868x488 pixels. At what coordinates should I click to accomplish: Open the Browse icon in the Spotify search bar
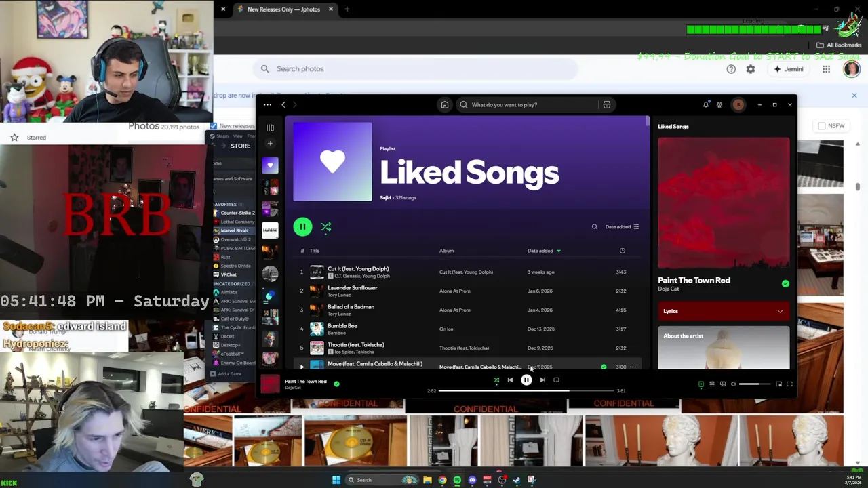[x=607, y=105]
